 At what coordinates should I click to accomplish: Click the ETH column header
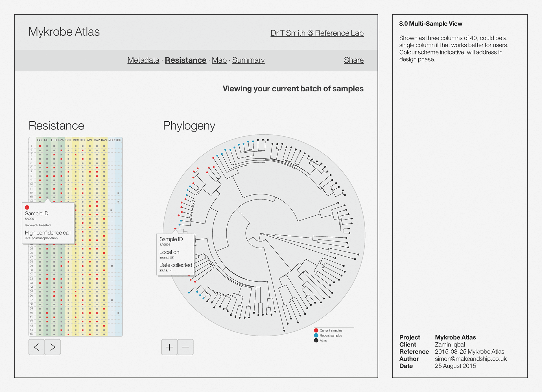(54, 140)
